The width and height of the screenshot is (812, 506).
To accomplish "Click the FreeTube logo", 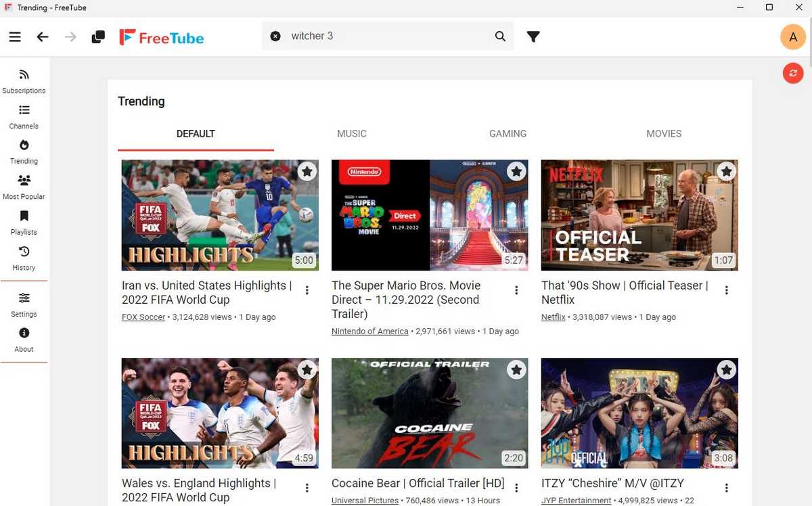I will tap(161, 37).
